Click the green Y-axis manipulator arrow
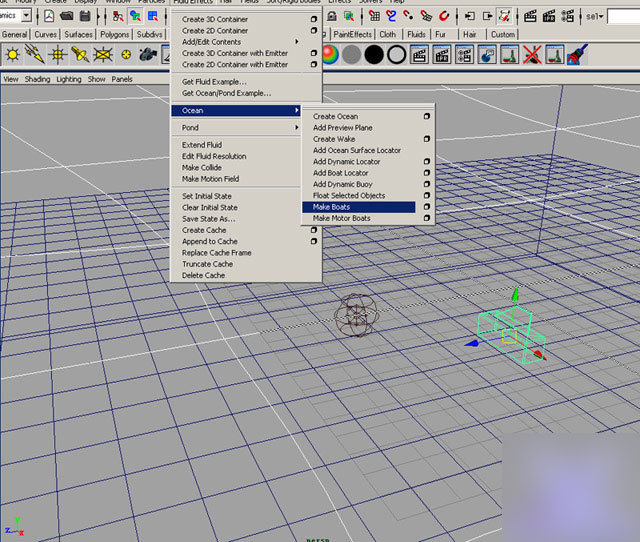This screenshot has width=640, height=542. [516, 293]
